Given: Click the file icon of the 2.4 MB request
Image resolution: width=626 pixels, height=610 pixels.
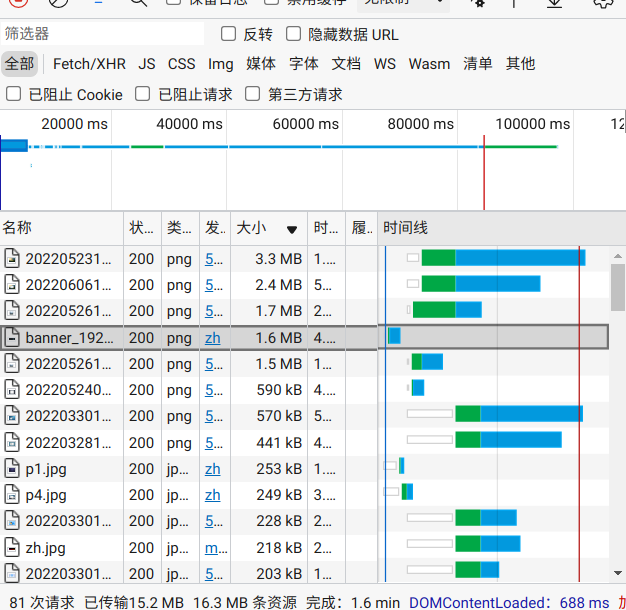Looking at the screenshot, I should [12, 285].
